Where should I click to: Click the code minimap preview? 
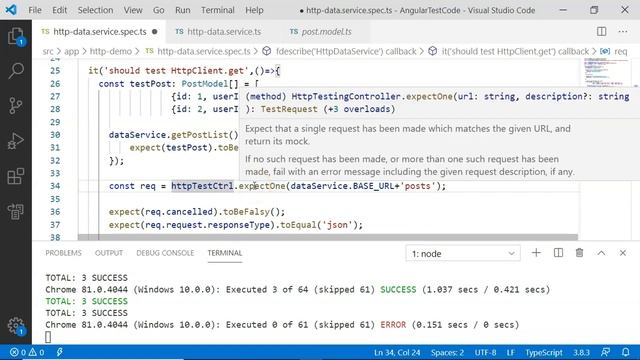click(606, 72)
